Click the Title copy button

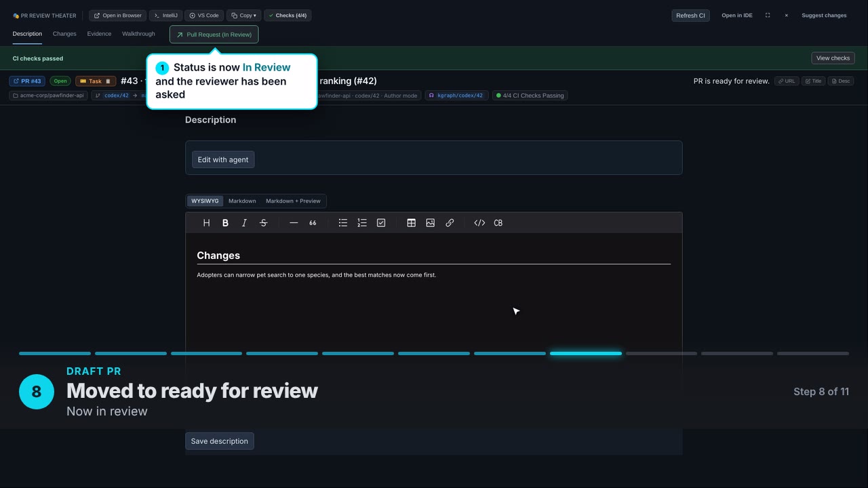(x=813, y=81)
